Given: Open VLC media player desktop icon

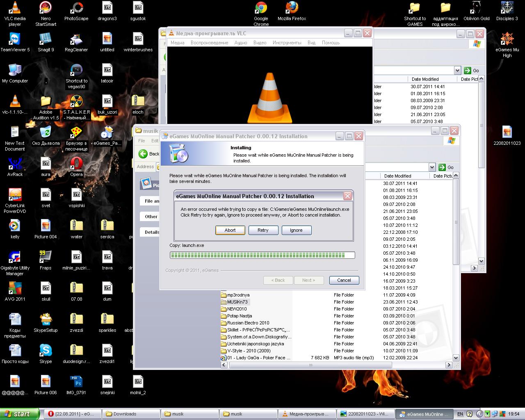Looking at the screenshot, I should [15, 14].
